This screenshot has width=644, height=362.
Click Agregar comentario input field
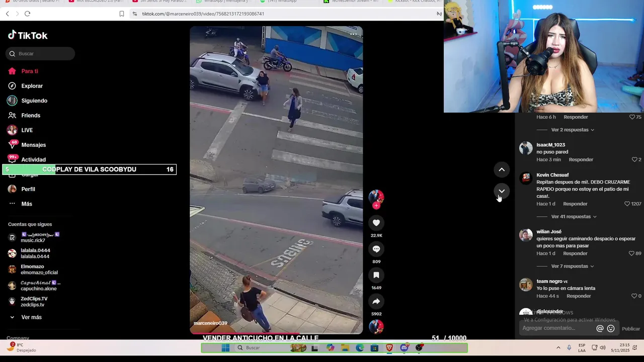[557, 328]
